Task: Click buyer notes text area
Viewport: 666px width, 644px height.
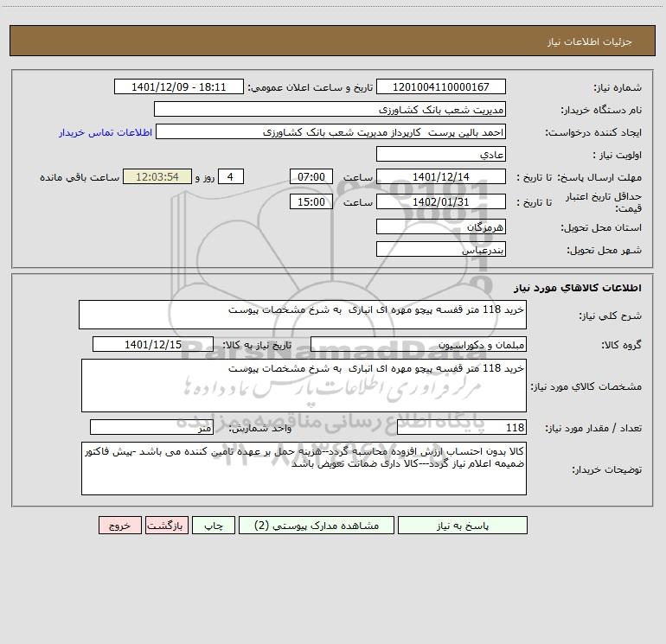Action: point(304,469)
